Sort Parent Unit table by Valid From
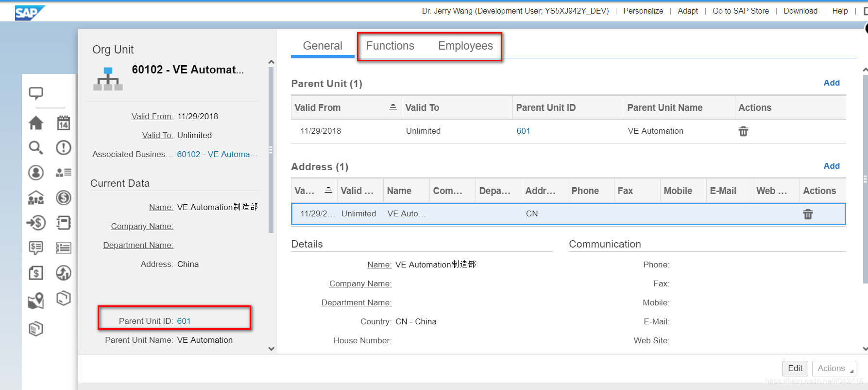The height and width of the screenshot is (390, 868). pyautogui.click(x=393, y=107)
